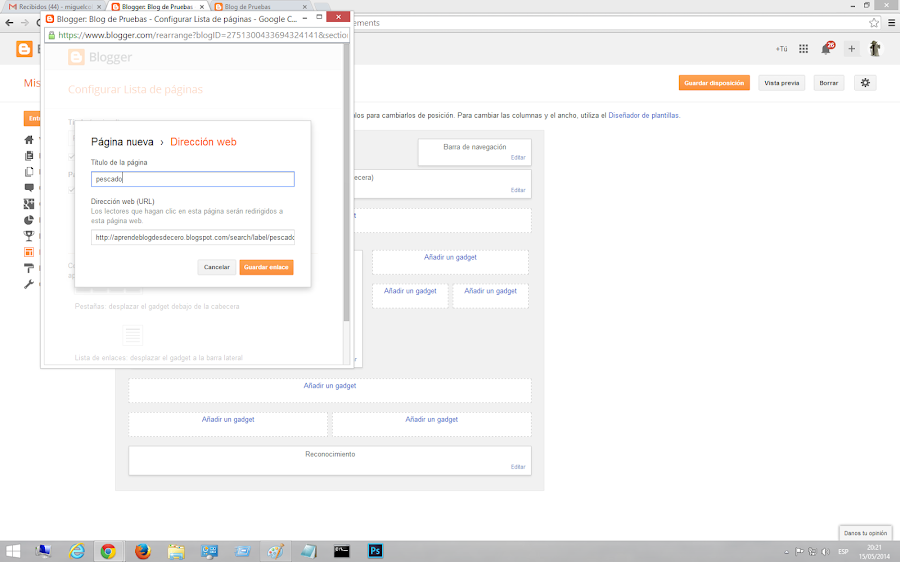Open Windows Start button
The image size is (900, 562).
coord(12,551)
